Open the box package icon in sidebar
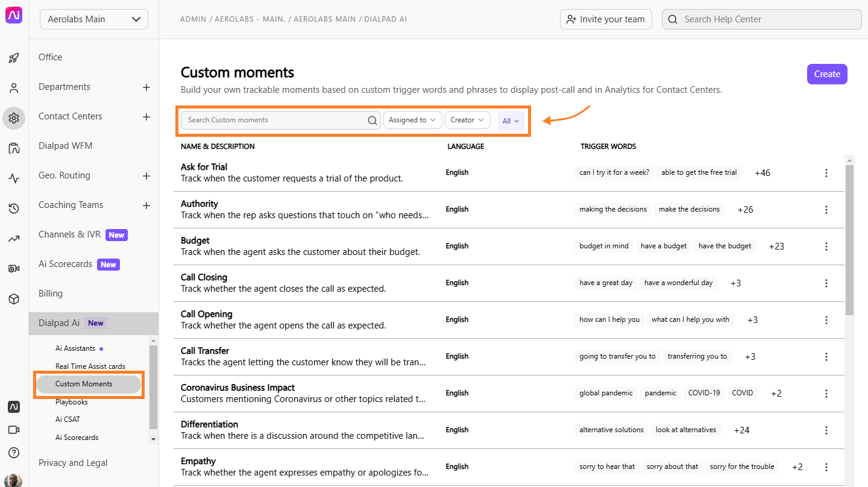 click(14, 299)
